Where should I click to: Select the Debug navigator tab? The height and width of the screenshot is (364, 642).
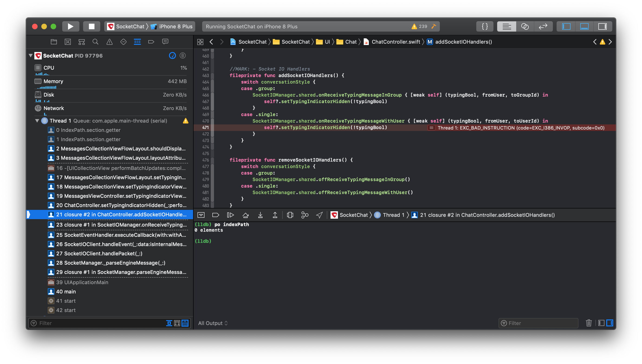click(137, 42)
